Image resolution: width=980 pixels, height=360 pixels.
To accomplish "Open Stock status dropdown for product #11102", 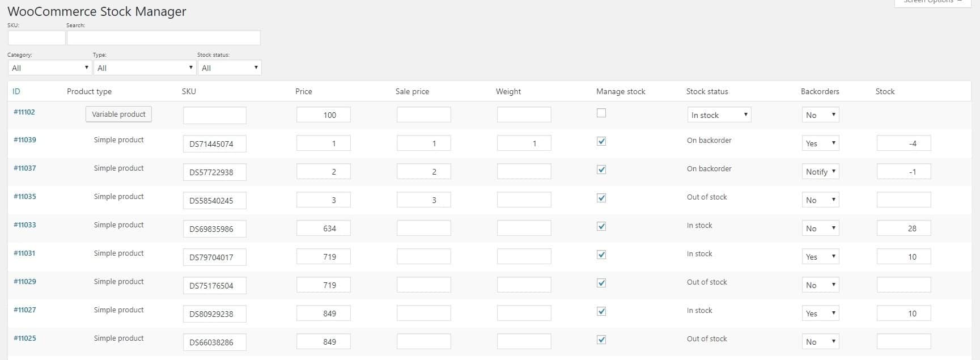I will click(x=719, y=115).
